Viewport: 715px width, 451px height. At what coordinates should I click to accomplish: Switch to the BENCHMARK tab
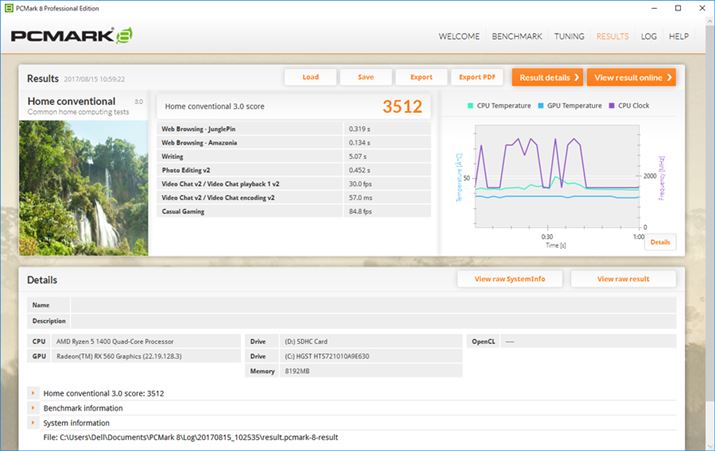point(517,36)
